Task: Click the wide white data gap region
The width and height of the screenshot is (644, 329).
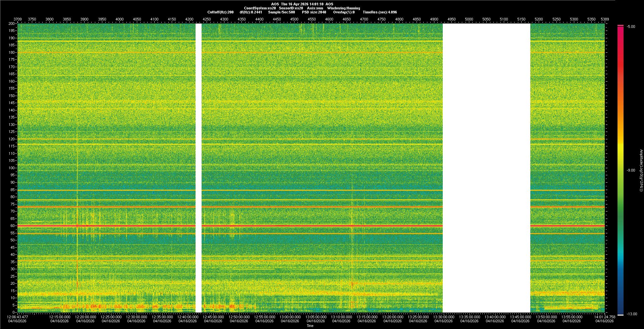Action: (486, 168)
